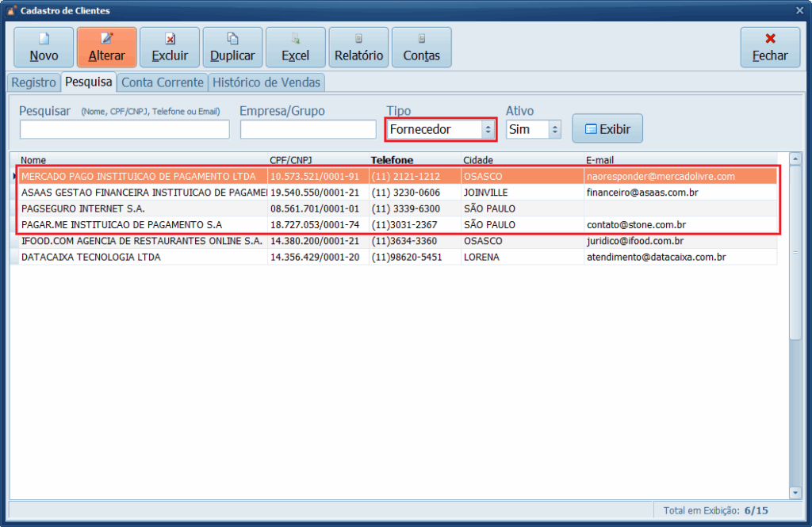Image resolution: width=812 pixels, height=527 pixels.
Task: Open the Contas accounts icon
Action: [421, 39]
